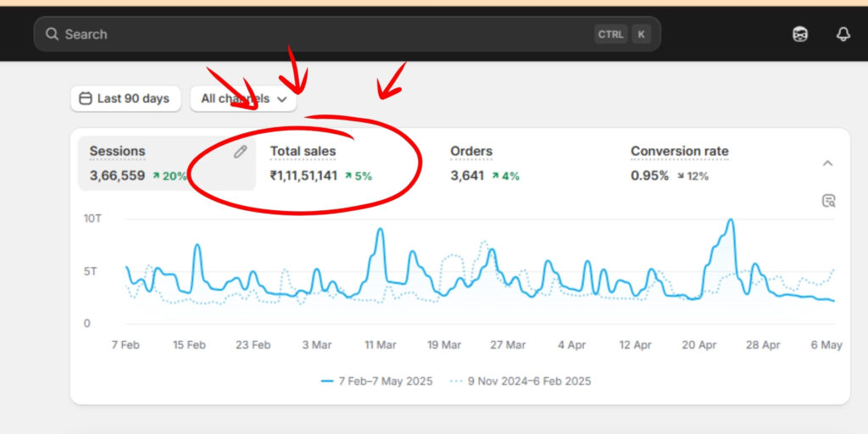
Task: Open the store avatar menu
Action: 800,35
